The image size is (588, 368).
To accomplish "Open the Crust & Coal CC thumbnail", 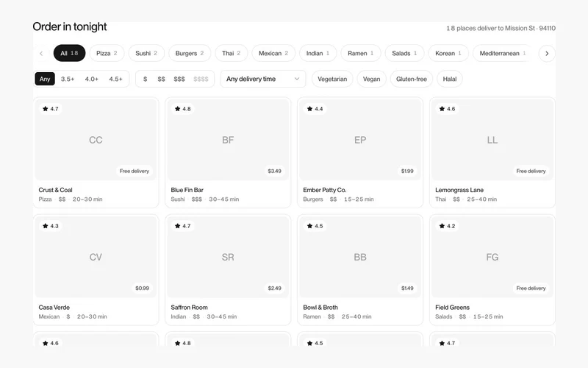I will click(x=96, y=140).
